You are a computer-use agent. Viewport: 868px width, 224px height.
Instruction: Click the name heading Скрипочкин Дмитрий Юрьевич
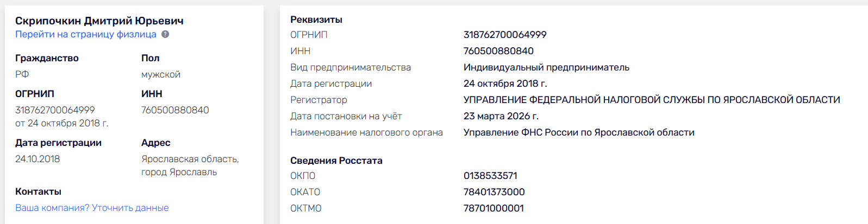tap(99, 21)
